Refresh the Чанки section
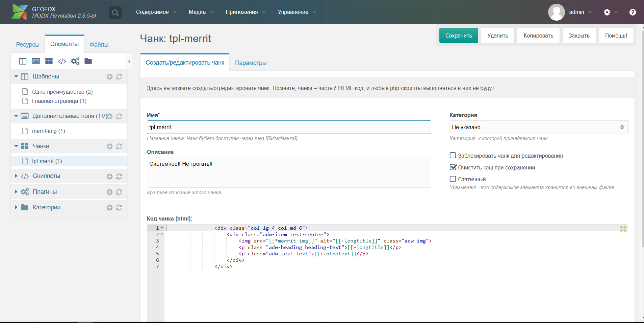The height and width of the screenshot is (323, 644). point(119,146)
